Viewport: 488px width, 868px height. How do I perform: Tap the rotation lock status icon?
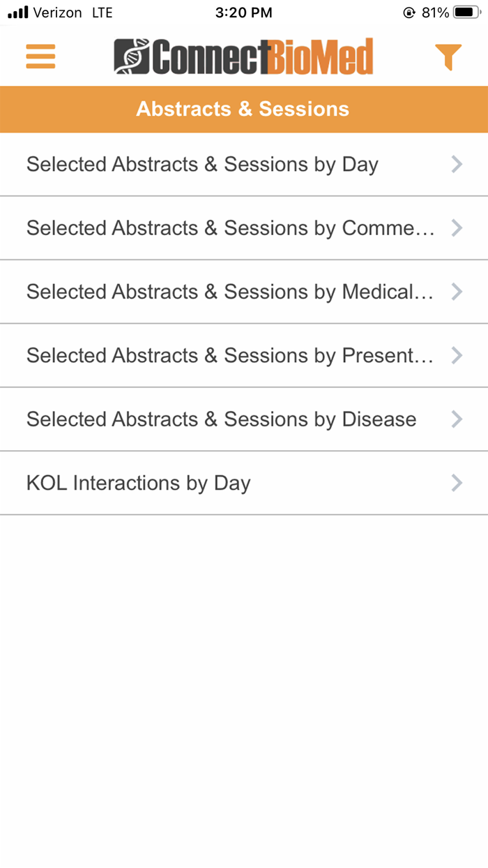tap(409, 13)
